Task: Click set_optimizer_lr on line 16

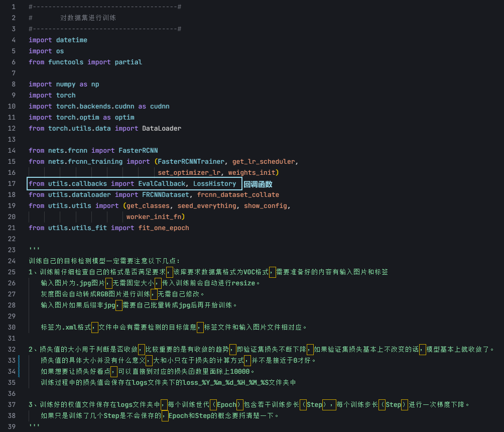Action: coord(189,172)
